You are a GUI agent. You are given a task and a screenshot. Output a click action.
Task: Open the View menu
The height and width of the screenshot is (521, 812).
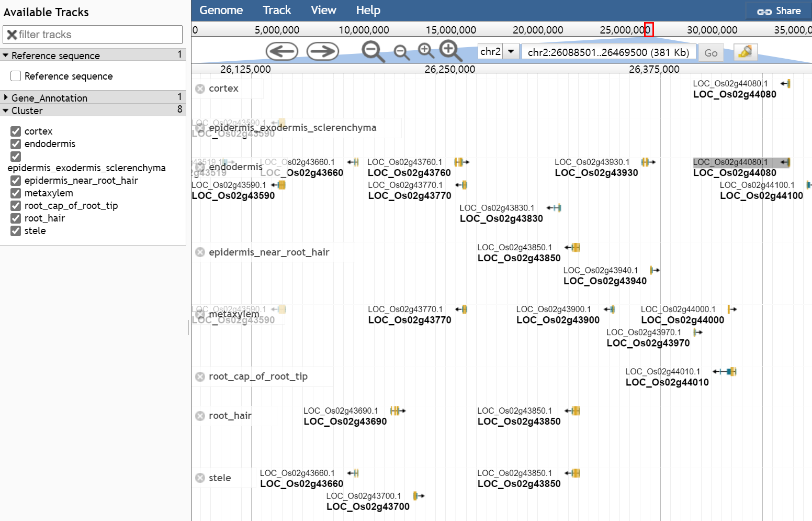[x=323, y=10]
